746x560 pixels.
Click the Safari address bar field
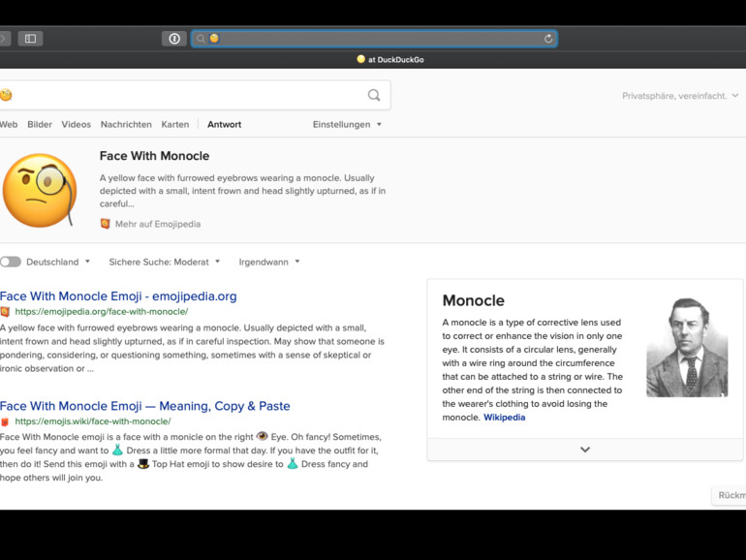click(378, 39)
